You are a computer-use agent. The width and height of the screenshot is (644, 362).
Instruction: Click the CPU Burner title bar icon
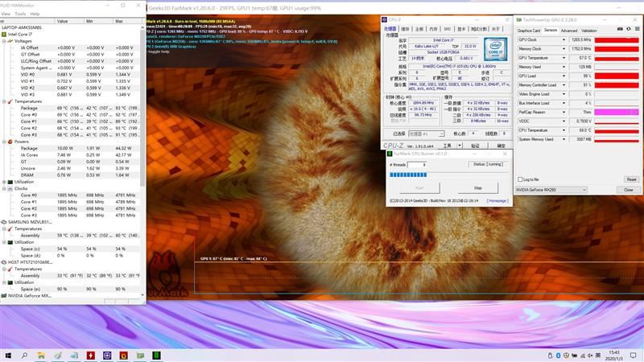[390, 154]
